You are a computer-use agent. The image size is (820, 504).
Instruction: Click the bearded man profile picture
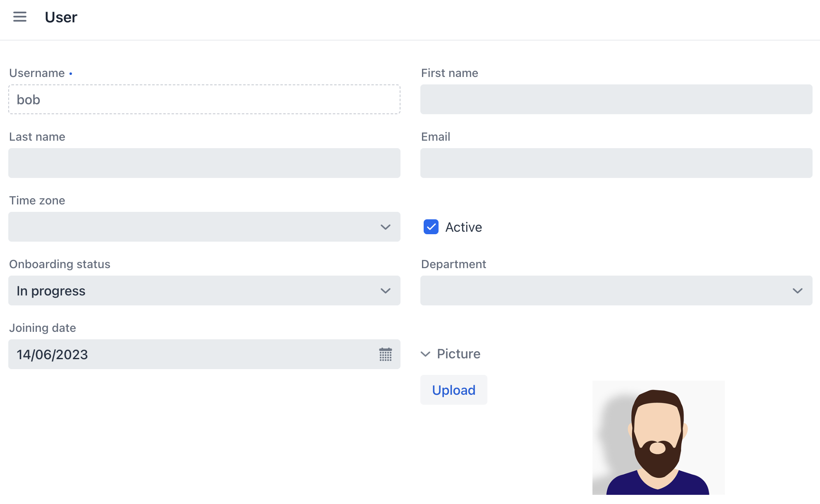coord(658,438)
